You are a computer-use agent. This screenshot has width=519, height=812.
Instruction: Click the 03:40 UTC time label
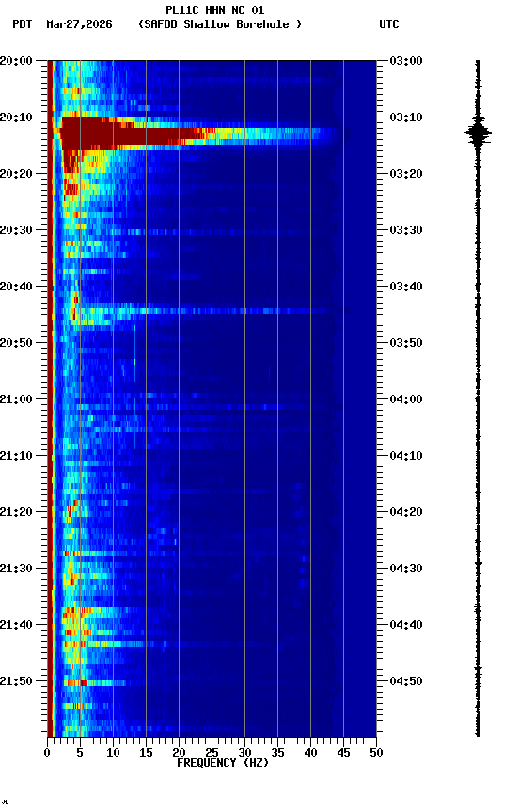tap(406, 287)
